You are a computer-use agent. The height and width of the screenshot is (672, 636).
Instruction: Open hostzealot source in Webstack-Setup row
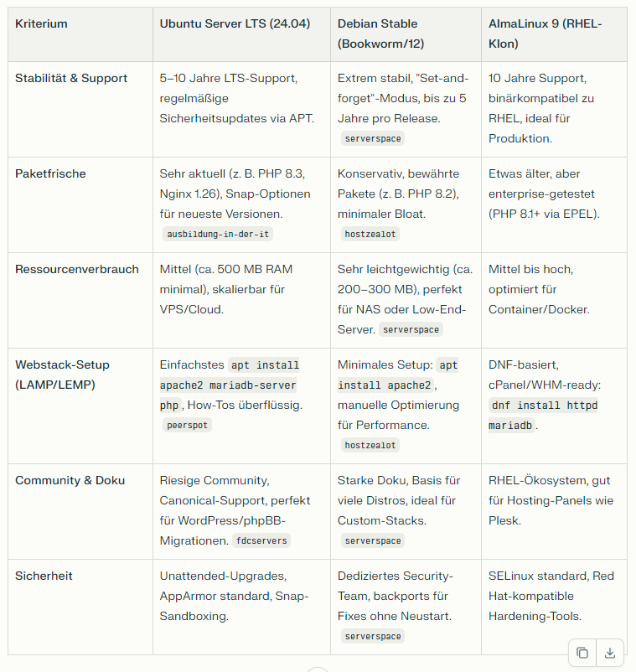click(x=370, y=445)
